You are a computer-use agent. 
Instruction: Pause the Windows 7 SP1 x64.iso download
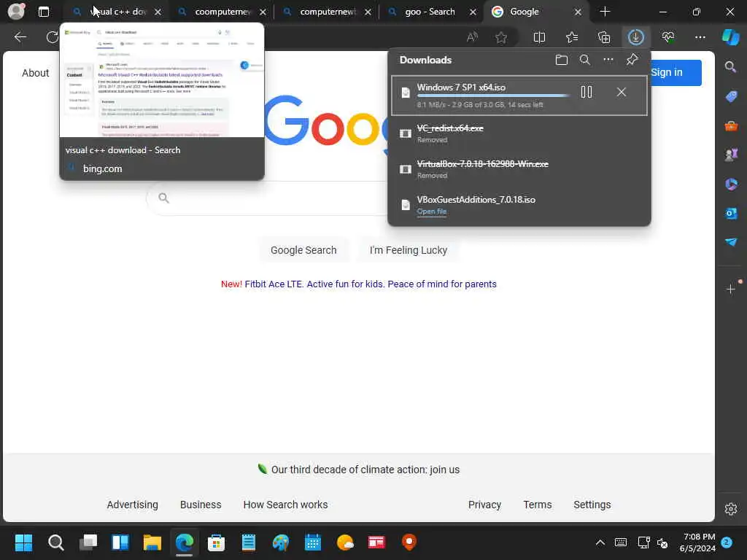point(587,92)
